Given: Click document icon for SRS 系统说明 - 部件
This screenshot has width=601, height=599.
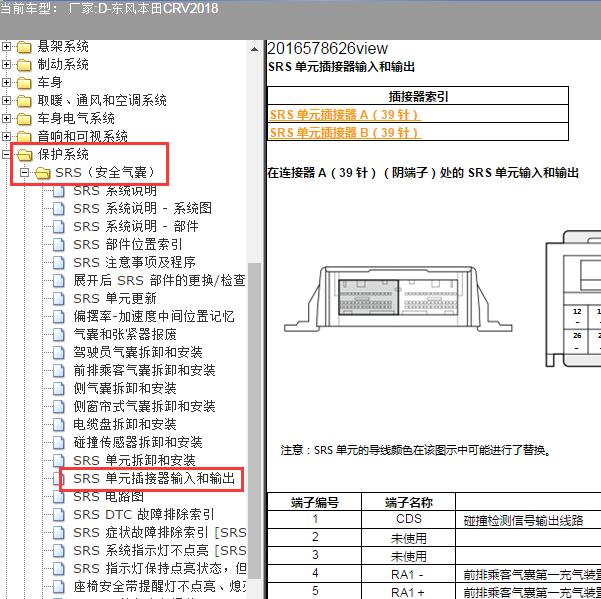Looking at the screenshot, I should (x=58, y=226).
